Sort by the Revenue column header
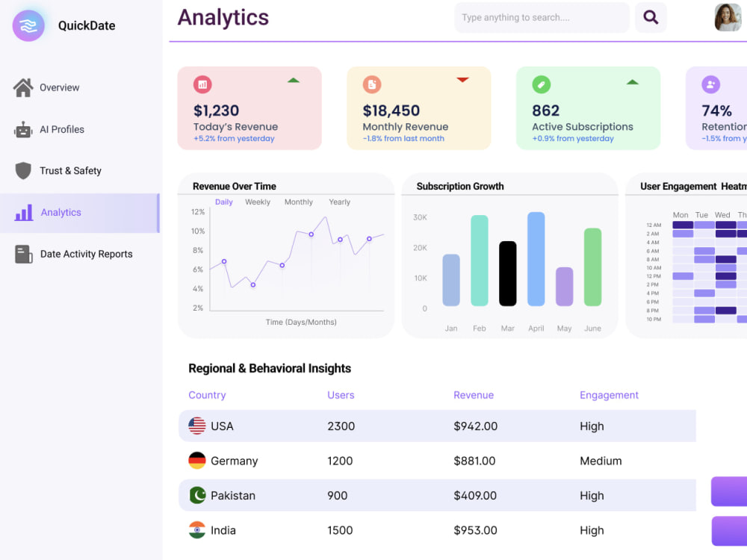This screenshot has height=560, width=747. coord(474,395)
